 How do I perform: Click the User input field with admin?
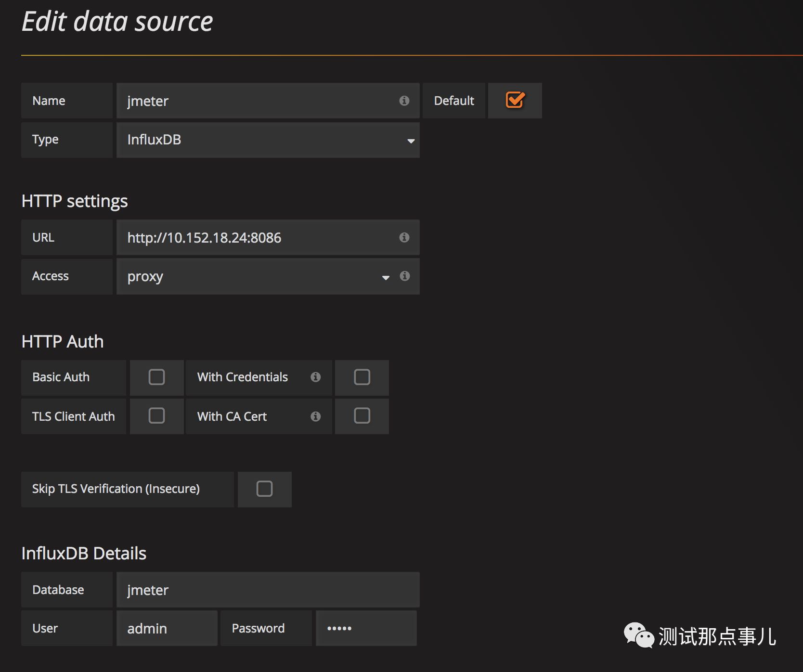coord(167,628)
